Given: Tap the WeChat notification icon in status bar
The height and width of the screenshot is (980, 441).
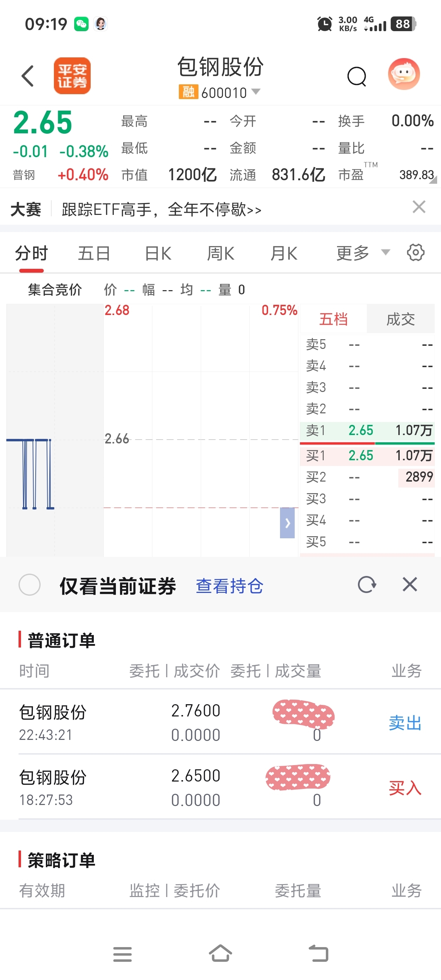Looking at the screenshot, I should click(82, 24).
